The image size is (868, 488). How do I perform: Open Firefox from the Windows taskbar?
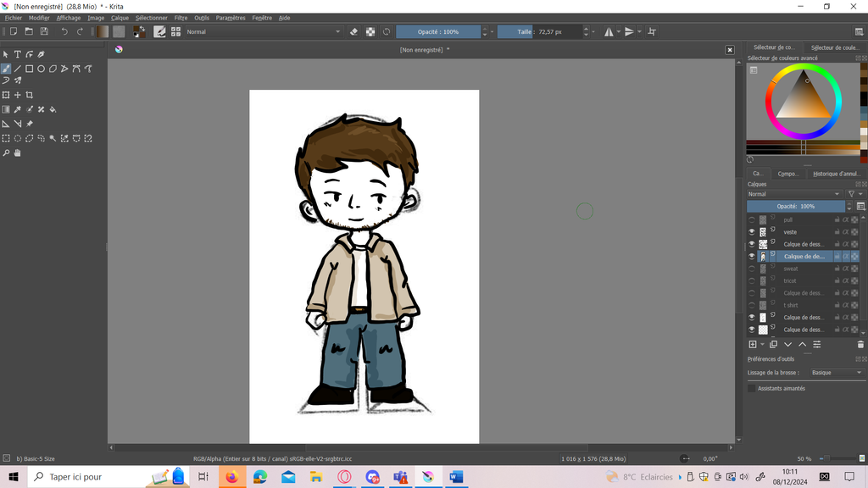[231, 477]
